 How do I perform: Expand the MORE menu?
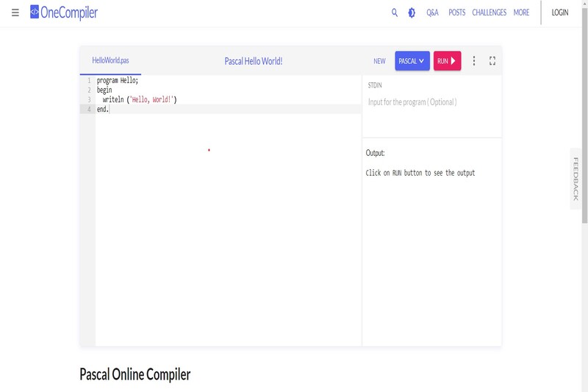click(x=521, y=13)
